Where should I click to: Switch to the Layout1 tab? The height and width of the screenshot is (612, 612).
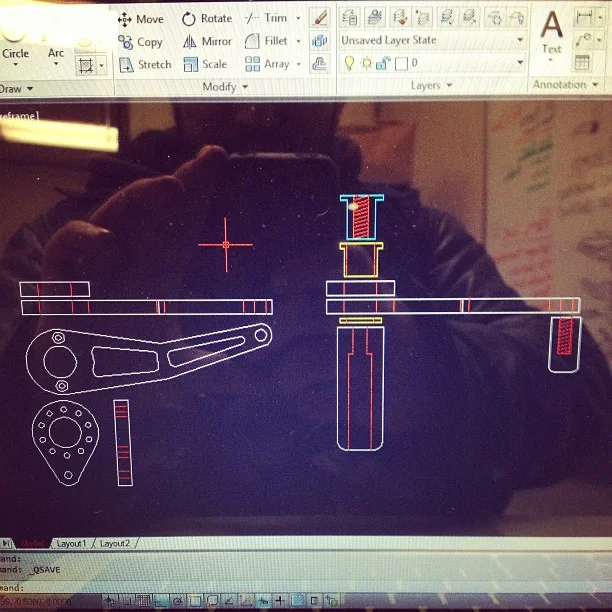(x=71, y=544)
